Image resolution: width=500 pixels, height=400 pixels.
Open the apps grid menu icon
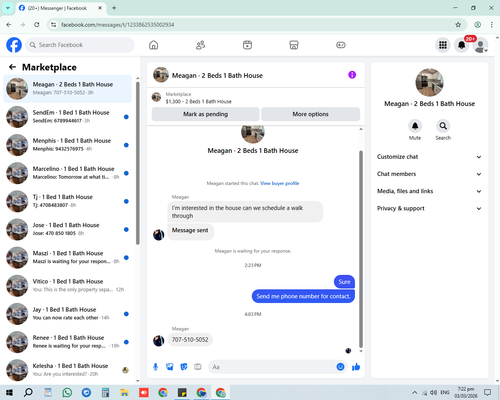tap(443, 45)
